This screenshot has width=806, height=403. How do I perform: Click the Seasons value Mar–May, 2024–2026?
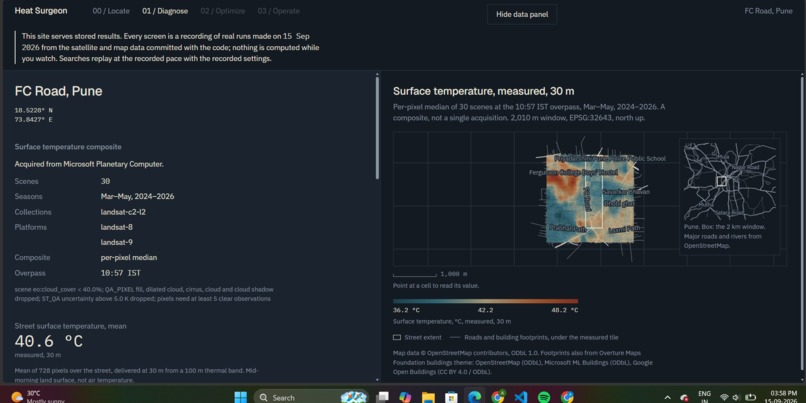click(137, 196)
